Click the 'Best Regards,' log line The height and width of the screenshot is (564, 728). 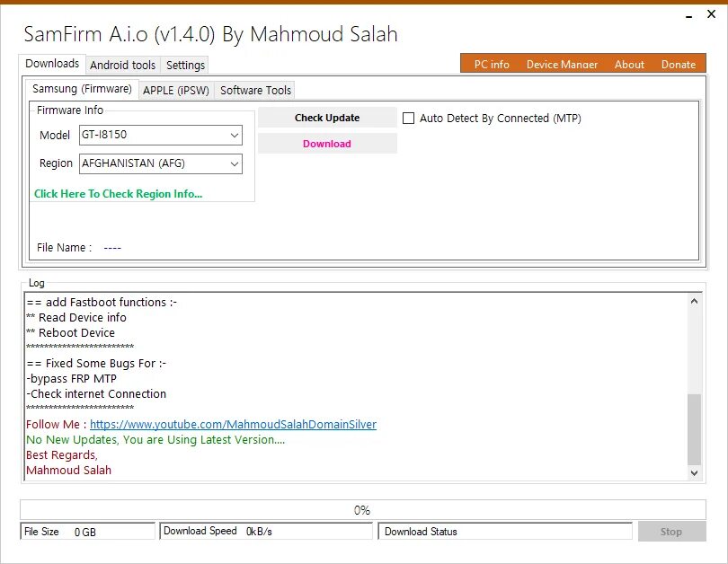tap(62, 454)
